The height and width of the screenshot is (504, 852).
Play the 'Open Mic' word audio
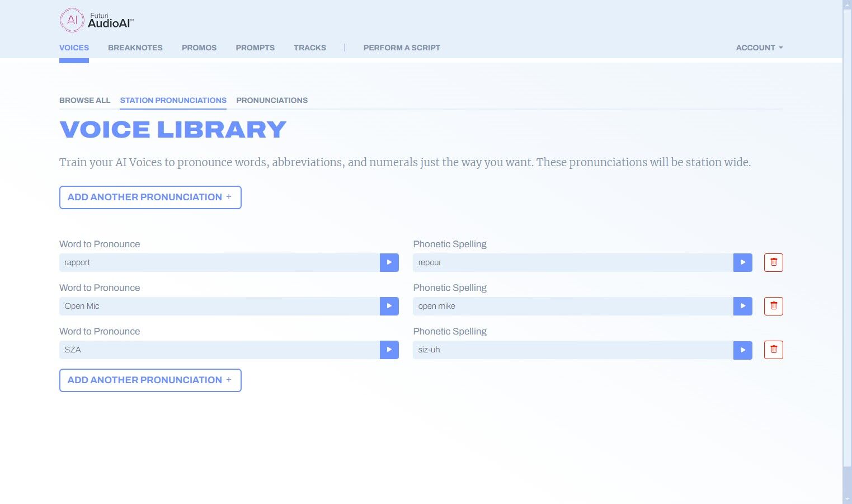coord(389,306)
